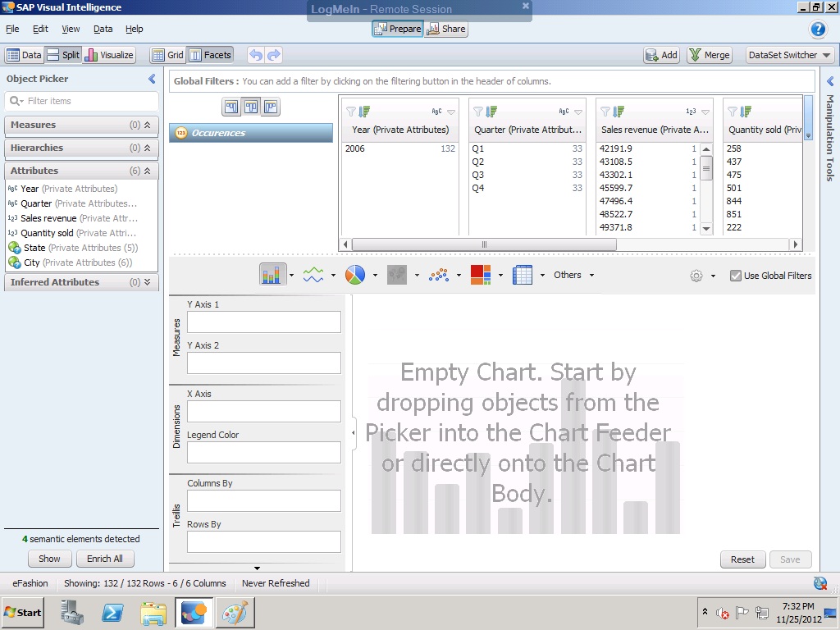The image size is (840, 630).
Task: Click filter icon on Year column
Action: click(351, 112)
